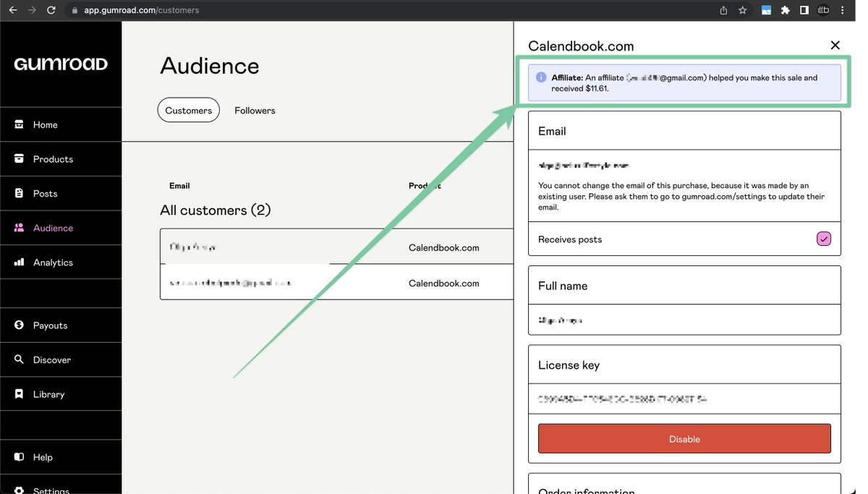The image size is (868, 494).
Task: Open the Extensions puzzle piece icon
Action: [x=785, y=10]
